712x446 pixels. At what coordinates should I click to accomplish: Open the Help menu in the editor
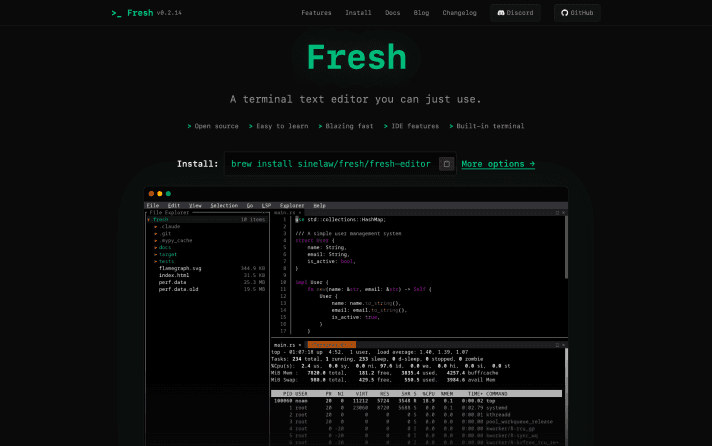pos(320,206)
